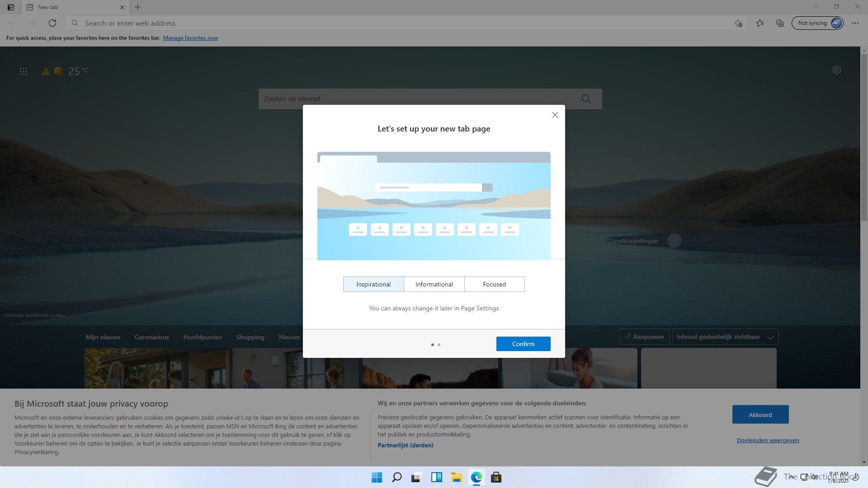
Task: Open the Nieuws news tab
Action: (289, 337)
